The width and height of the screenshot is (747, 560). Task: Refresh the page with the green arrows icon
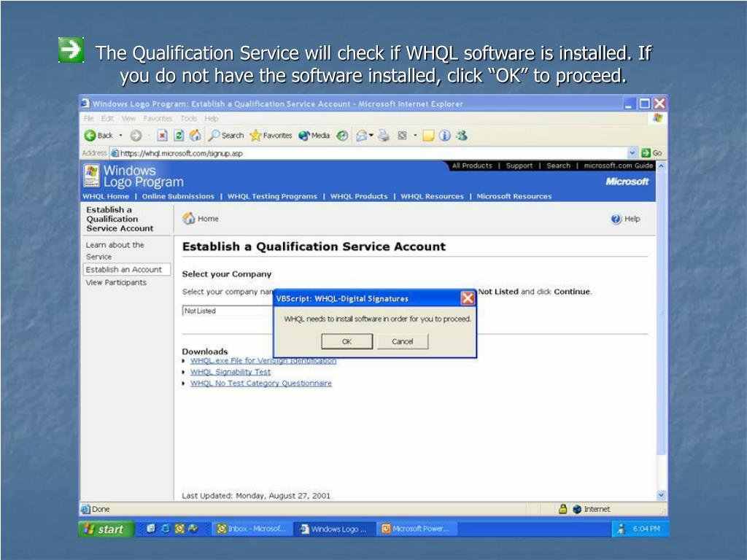click(x=179, y=136)
